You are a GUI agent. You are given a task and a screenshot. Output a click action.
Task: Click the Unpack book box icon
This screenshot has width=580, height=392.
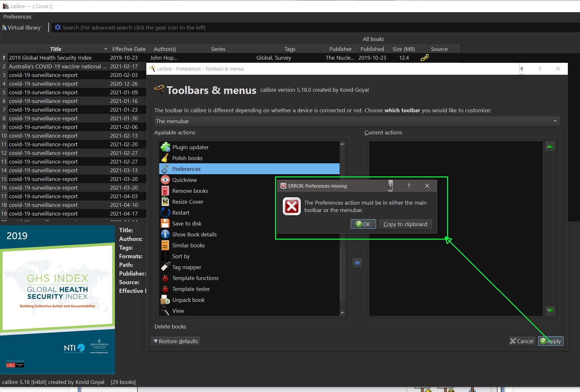point(165,300)
